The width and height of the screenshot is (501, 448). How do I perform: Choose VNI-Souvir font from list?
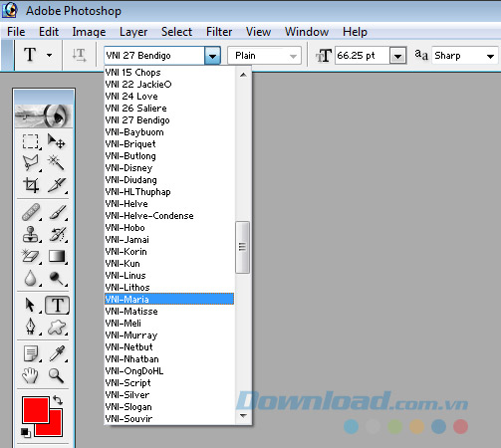click(x=169, y=419)
